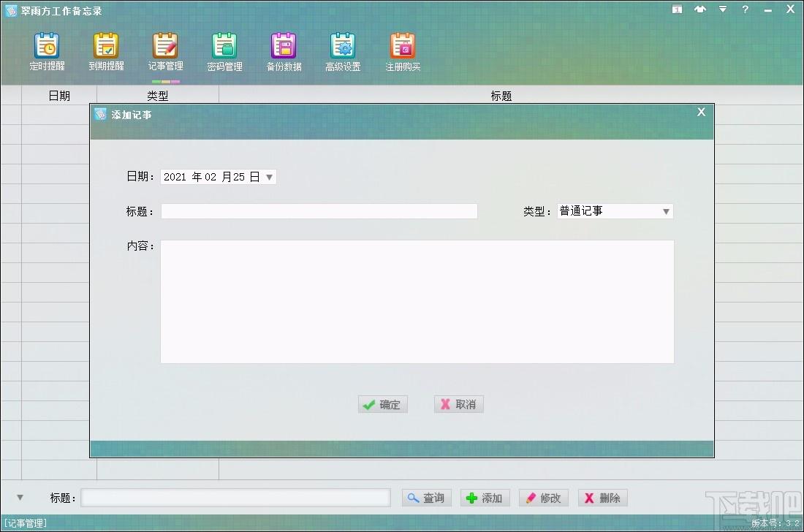Open the 备份数据 backup data icon
Screen dimensions: 804x532
pyautogui.click(x=284, y=51)
